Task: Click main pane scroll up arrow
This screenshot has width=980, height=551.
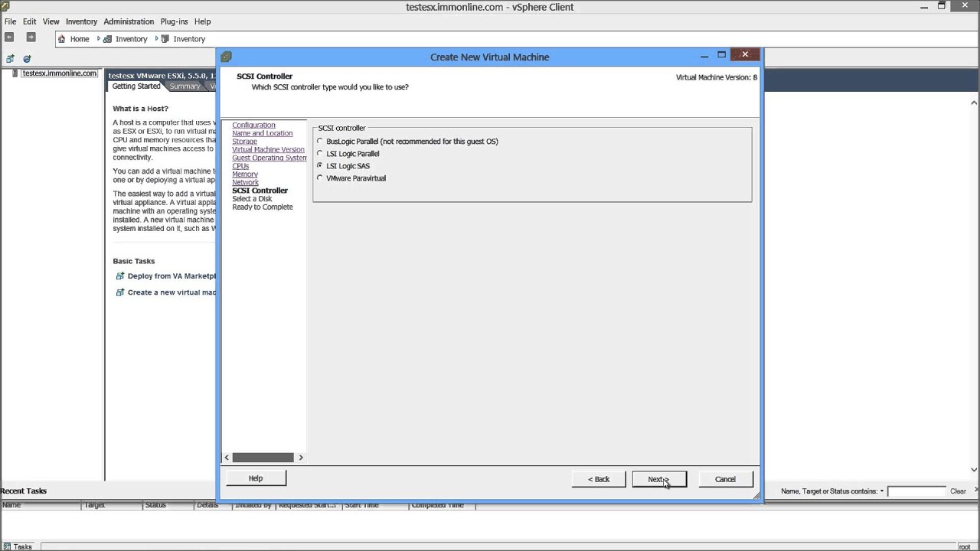Action: coord(974,103)
